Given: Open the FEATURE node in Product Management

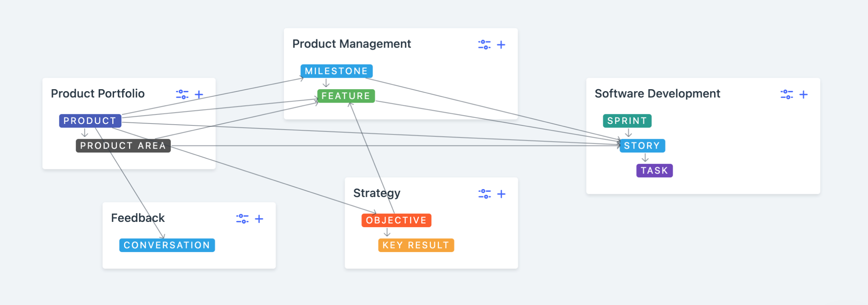Looking at the screenshot, I should click(345, 95).
